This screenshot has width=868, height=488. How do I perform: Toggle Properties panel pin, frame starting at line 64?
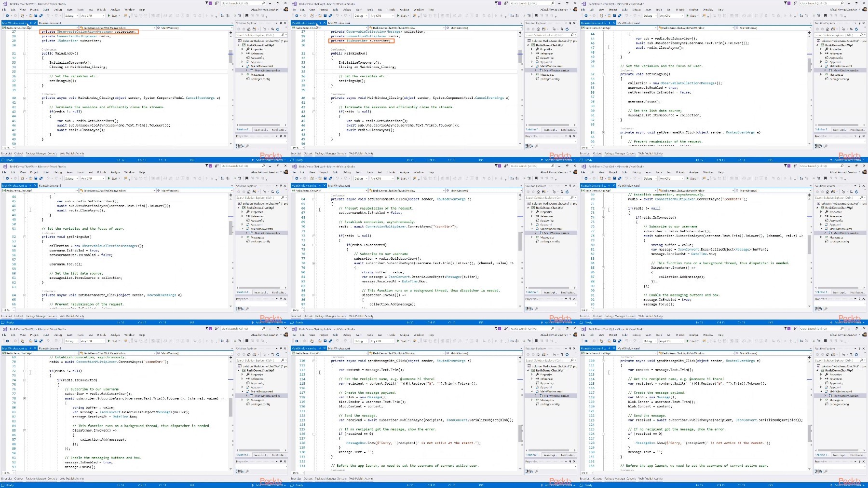(570, 299)
